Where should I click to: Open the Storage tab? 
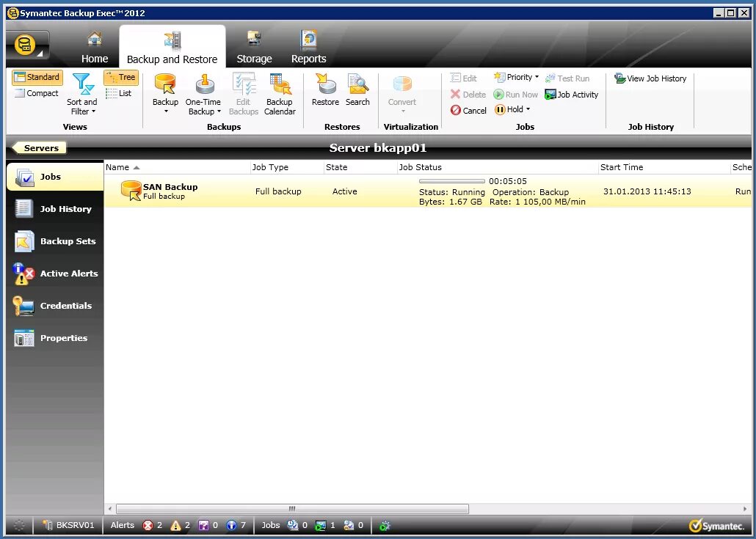coord(254,48)
